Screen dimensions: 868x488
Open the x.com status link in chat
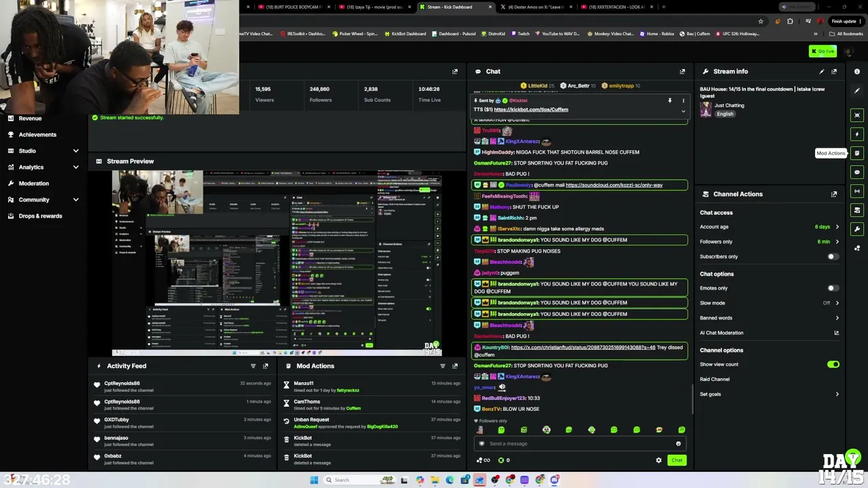[x=583, y=347]
